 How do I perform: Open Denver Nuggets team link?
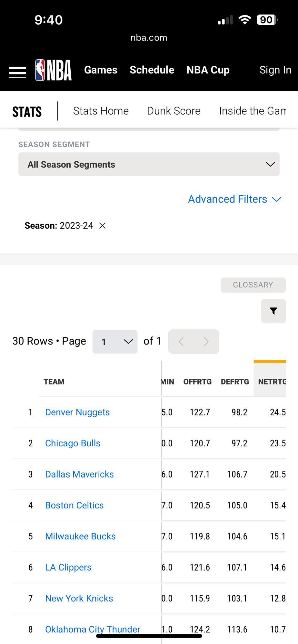77,412
